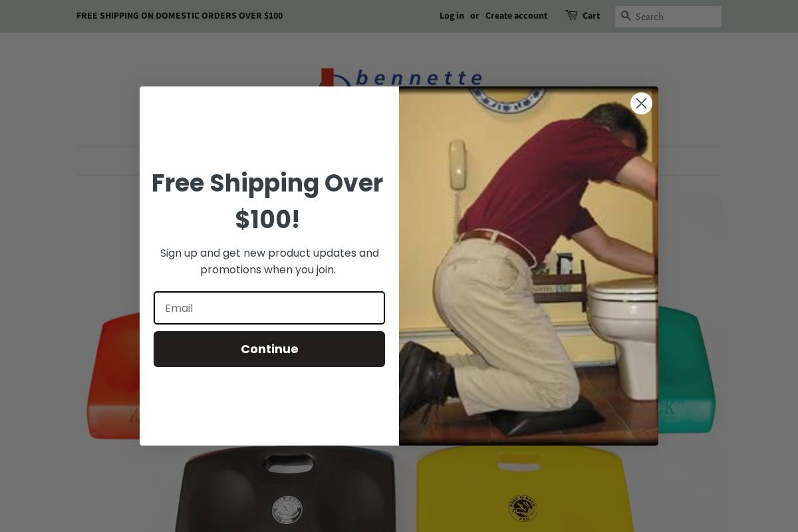The image size is (798, 532).
Task: Click the round emblem on the yellow pad
Action: pos(523,508)
